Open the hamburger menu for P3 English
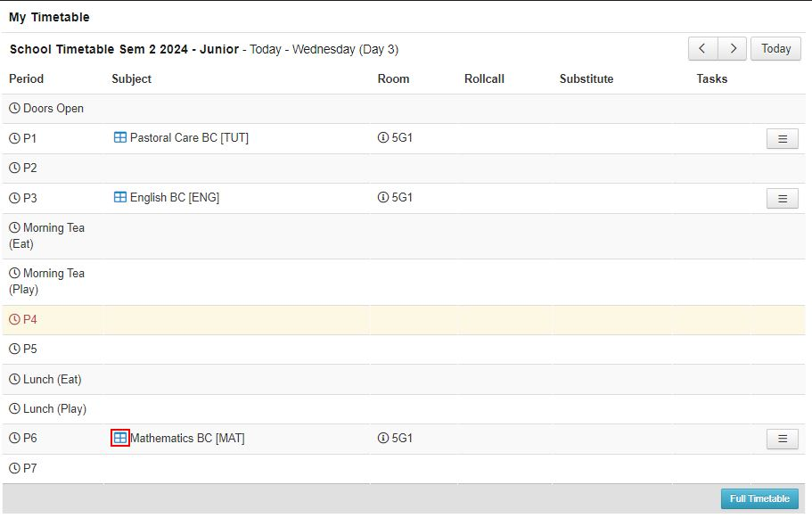The width and height of the screenshot is (812, 518). tap(782, 199)
